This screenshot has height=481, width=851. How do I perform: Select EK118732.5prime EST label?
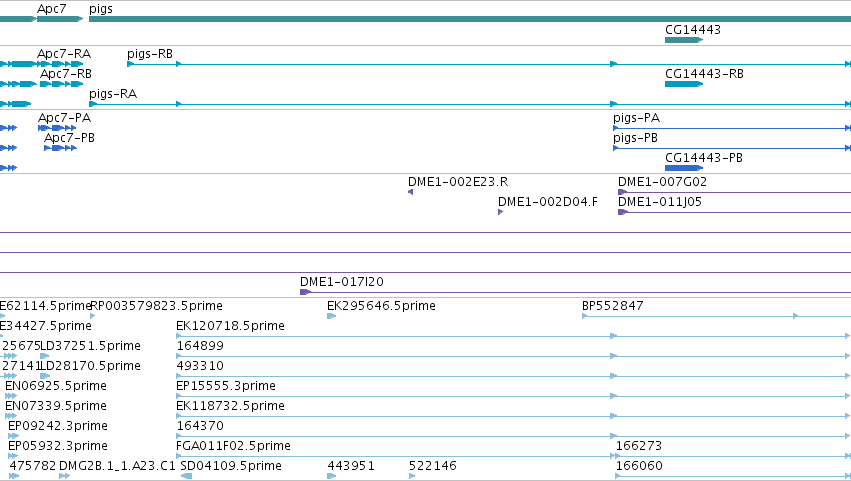pyautogui.click(x=230, y=407)
